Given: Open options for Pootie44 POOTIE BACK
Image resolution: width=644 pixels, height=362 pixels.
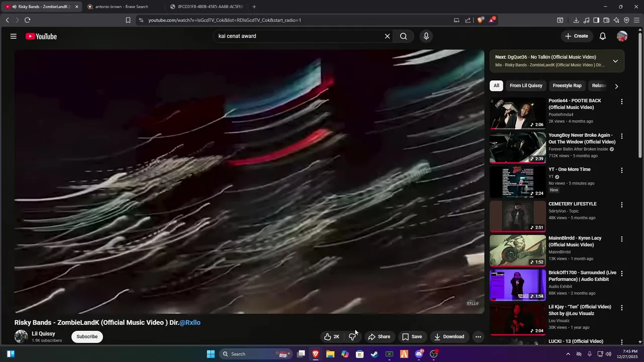Looking at the screenshot, I should [622, 102].
